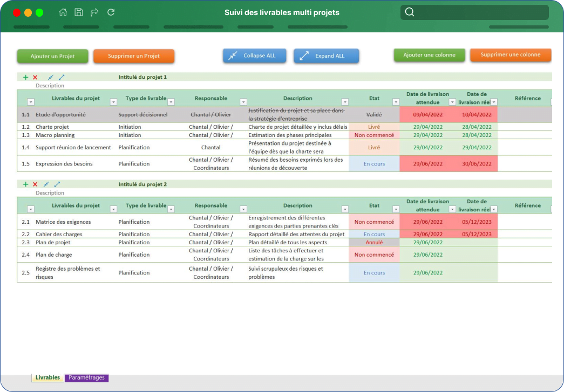
Task: Open Responsable filter in project 1 table
Action: pyautogui.click(x=243, y=102)
